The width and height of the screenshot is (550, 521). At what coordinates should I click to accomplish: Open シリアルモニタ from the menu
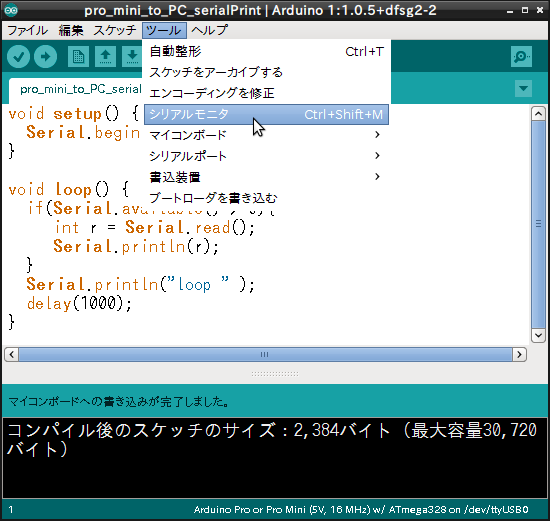(266, 114)
